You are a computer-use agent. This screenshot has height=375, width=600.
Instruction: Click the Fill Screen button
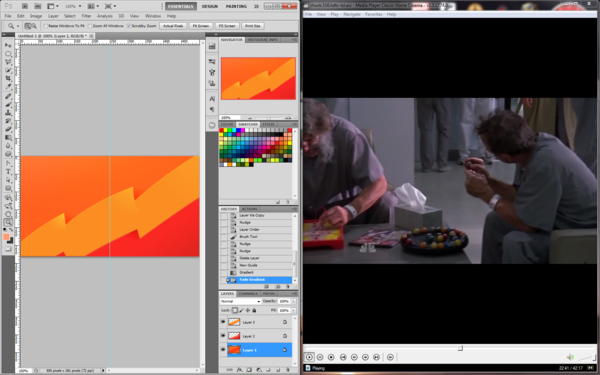point(227,26)
